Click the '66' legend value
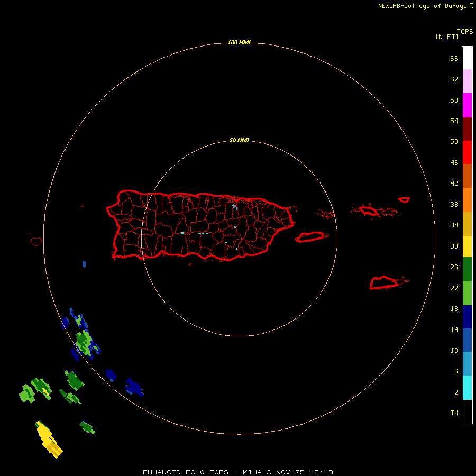 point(454,59)
